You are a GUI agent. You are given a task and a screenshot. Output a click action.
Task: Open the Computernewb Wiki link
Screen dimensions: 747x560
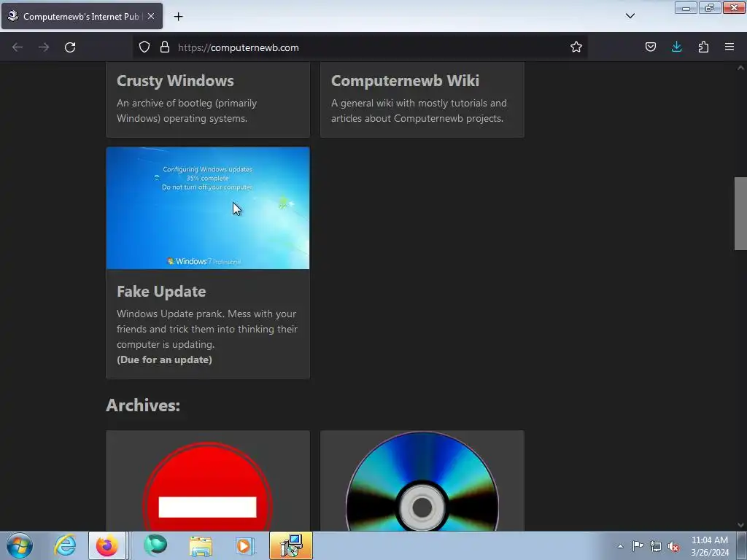tap(405, 81)
